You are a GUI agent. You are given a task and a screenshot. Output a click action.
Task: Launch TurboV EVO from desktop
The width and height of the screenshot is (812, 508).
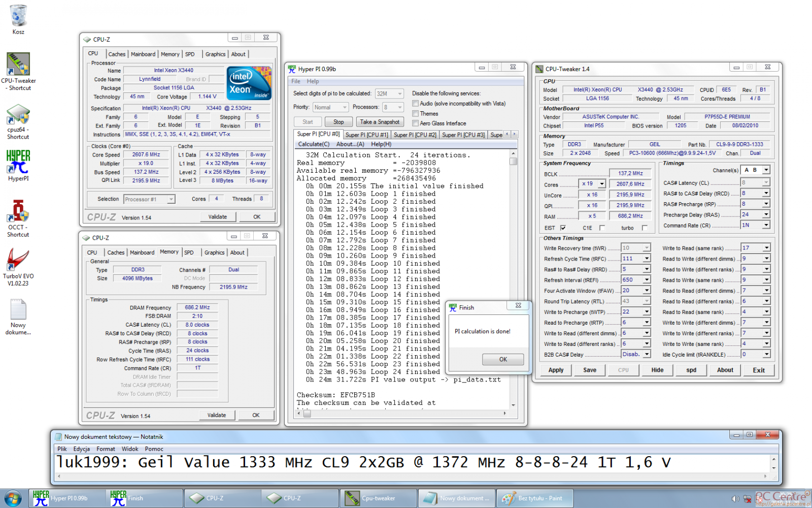click(18, 260)
